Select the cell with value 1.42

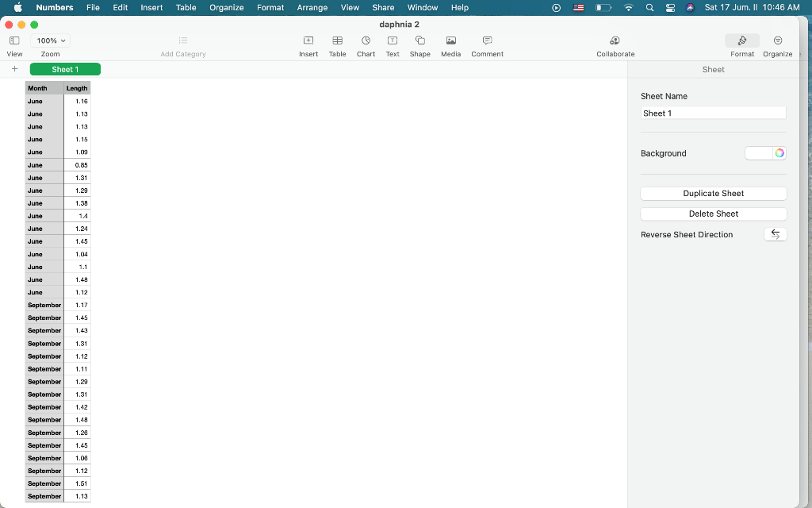pyautogui.click(x=77, y=407)
